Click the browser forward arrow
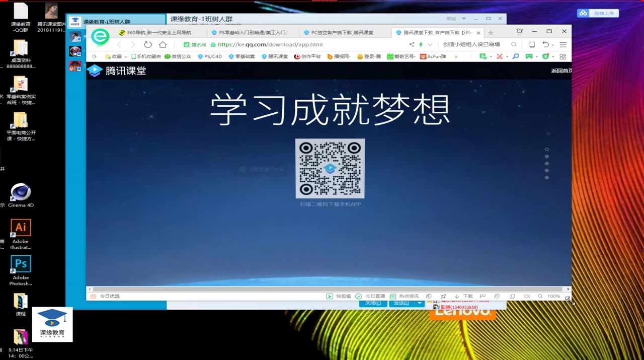The height and width of the screenshot is (360, 644). click(x=133, y=44)
